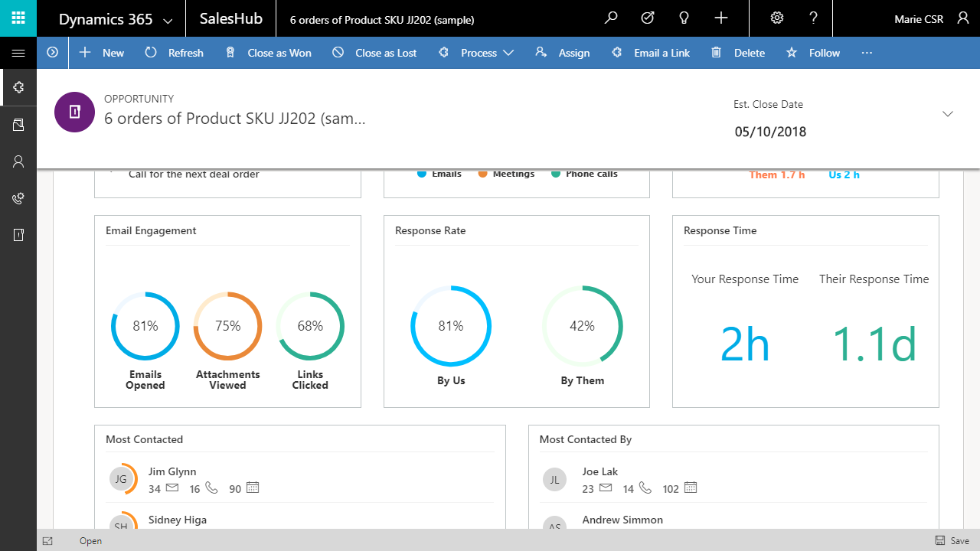Open the settings gear icon
The width and height of the screenshot is (980, 551).
[x=777, y=18]
